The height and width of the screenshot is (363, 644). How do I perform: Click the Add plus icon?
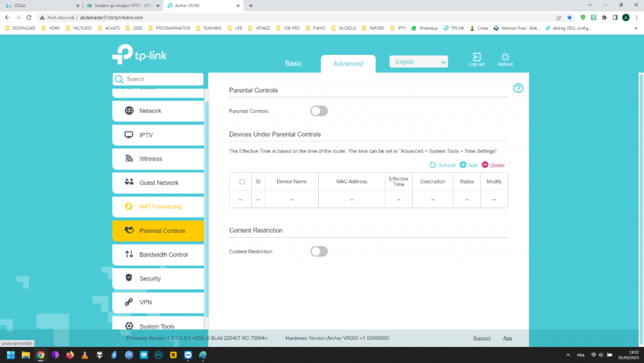point(463,165)
